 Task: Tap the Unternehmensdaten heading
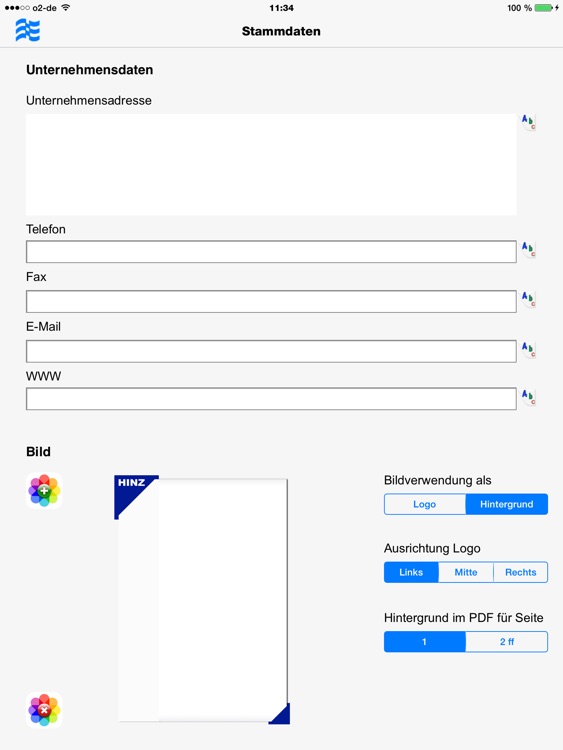89,70
